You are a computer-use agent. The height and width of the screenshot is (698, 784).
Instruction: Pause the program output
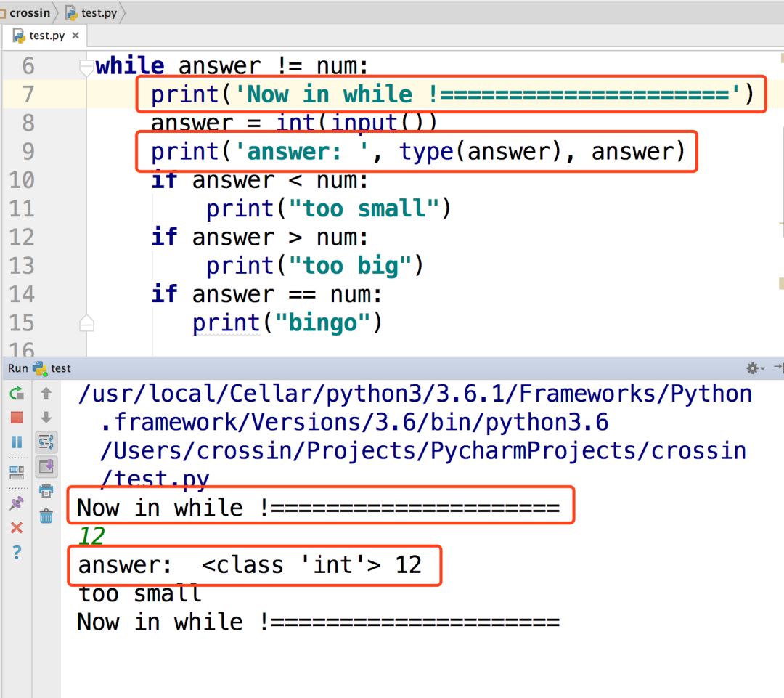(17, 442)
